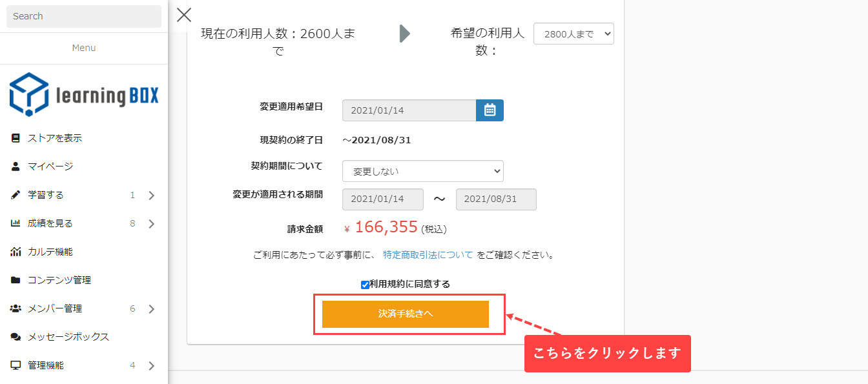
Task: Click the book icon next to ストアを表示
Action: (15, 138)
